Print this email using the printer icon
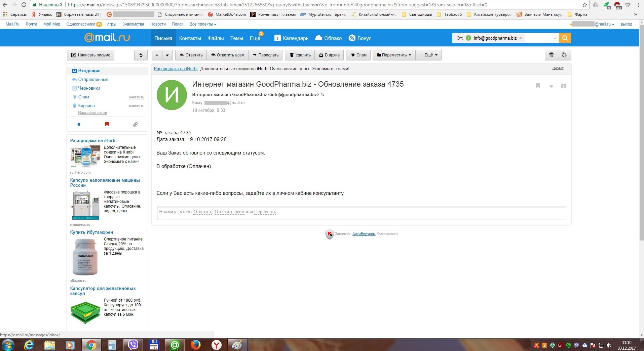 [x=551, y=55]
